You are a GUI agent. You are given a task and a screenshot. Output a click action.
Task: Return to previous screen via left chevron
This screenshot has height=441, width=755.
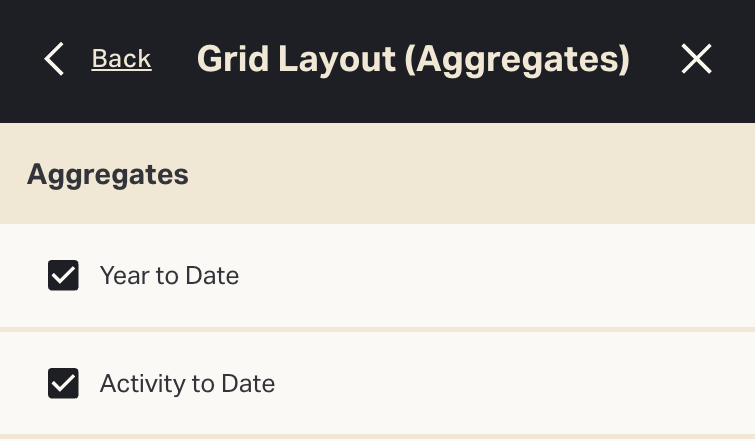tap(54, 59)
